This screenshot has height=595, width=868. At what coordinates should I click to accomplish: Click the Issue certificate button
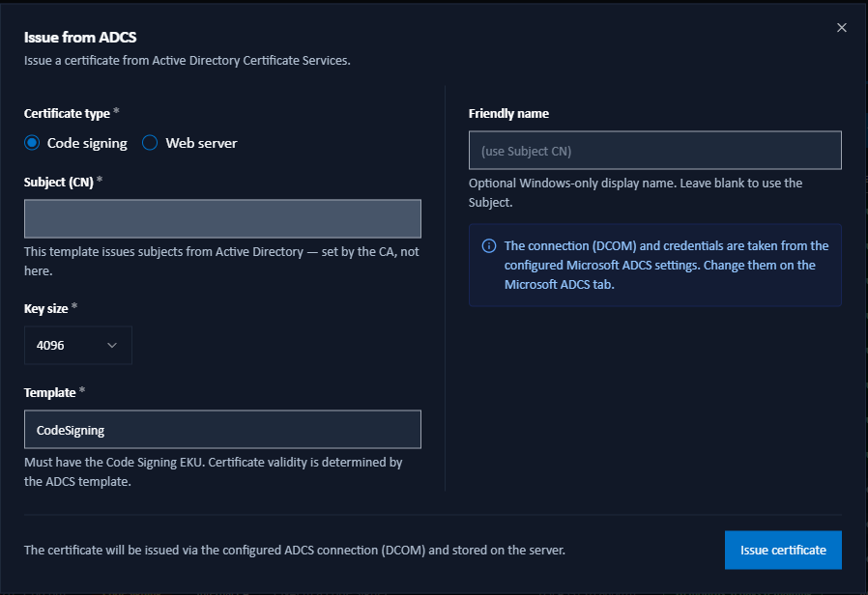tap(783, 550)
